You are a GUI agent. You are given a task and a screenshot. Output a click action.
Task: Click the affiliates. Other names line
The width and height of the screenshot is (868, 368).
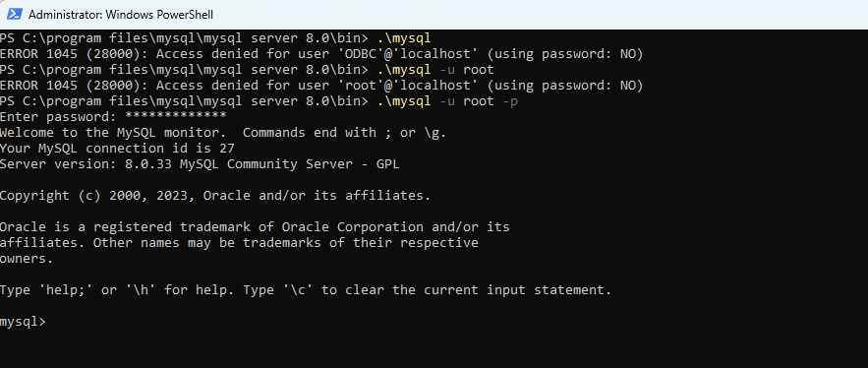coord(239,243)
